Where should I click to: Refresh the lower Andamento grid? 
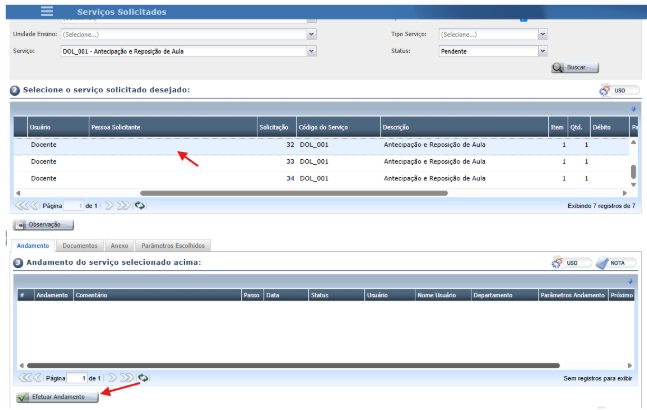pyautogui.click(x=142, y=378)
